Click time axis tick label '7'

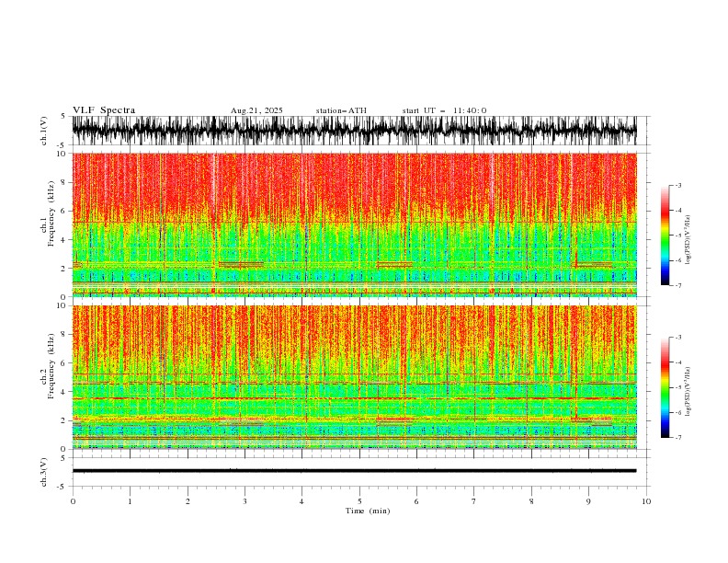coord(474,501)
